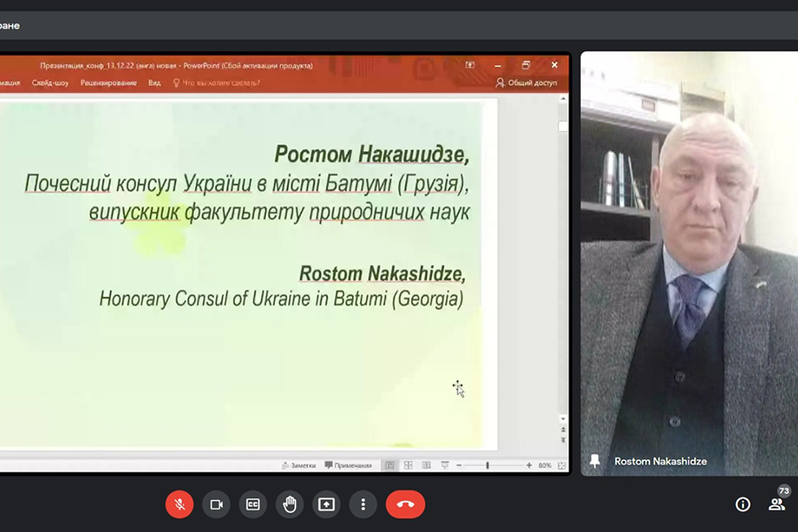Click the 'Что вы хотите сделать?' search box
Image resolution: width=798 pixels, height=532 pixels.
216,82
